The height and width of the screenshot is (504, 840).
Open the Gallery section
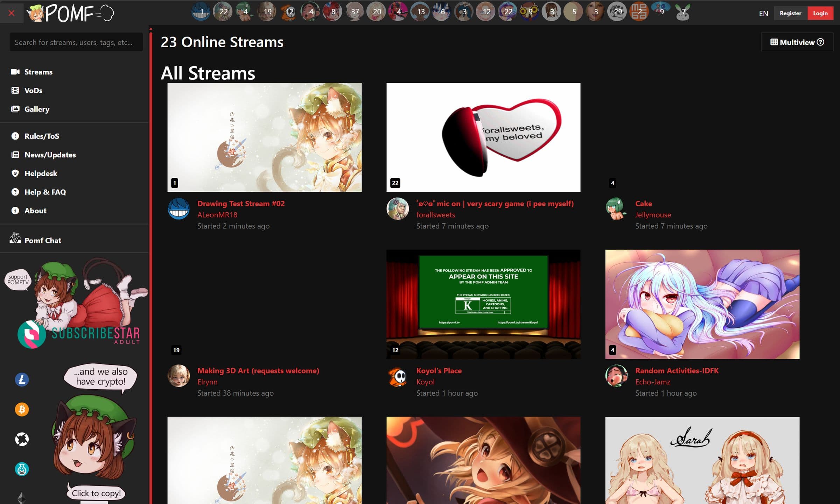(37, 109)
